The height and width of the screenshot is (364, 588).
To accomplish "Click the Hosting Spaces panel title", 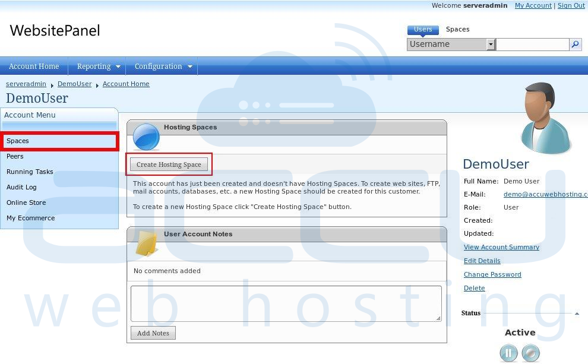I will tap(191, 127).
